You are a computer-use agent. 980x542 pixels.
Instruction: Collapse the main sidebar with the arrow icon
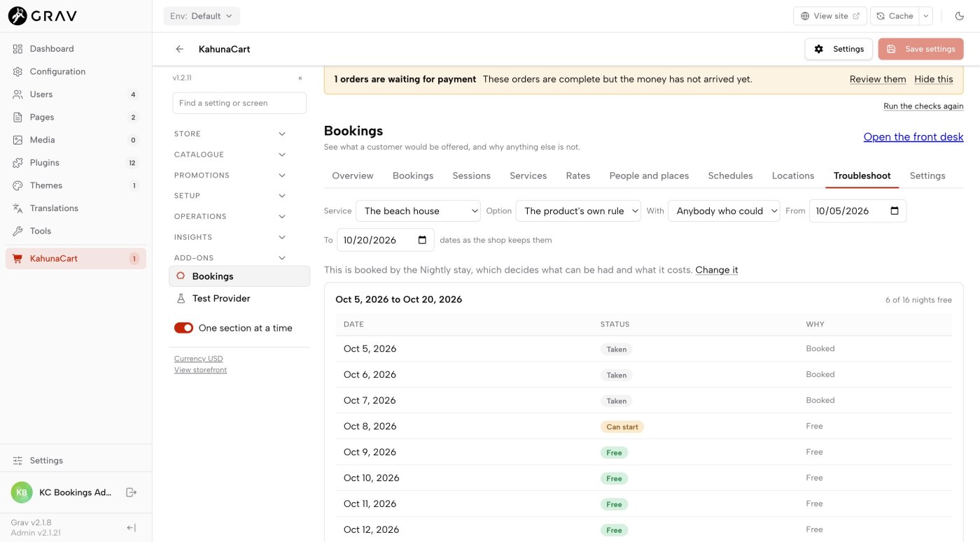point(131,527)
